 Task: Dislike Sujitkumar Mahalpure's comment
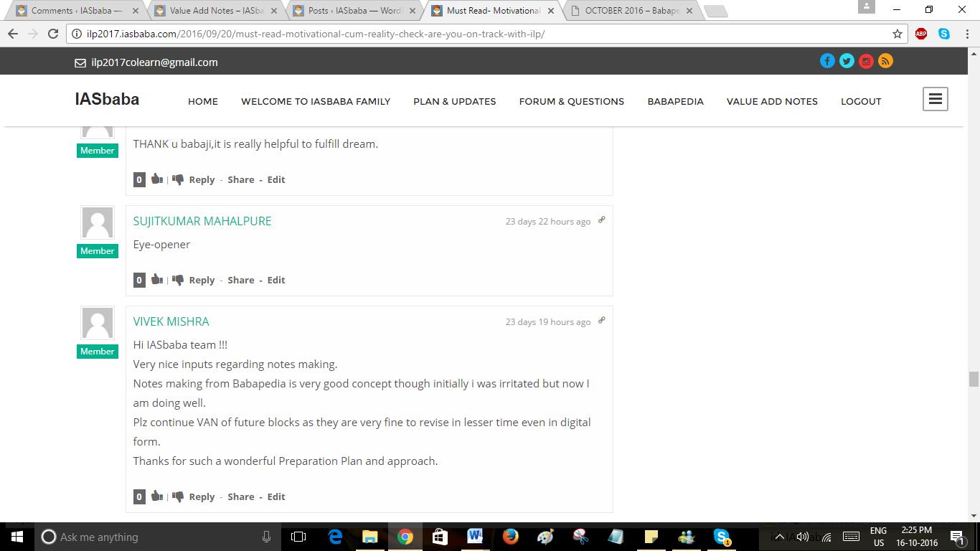click(x=178, y=280)
